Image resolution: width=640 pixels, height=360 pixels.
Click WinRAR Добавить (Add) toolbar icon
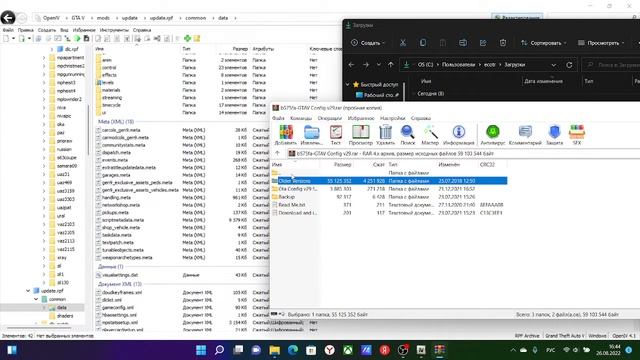[286, 134]
